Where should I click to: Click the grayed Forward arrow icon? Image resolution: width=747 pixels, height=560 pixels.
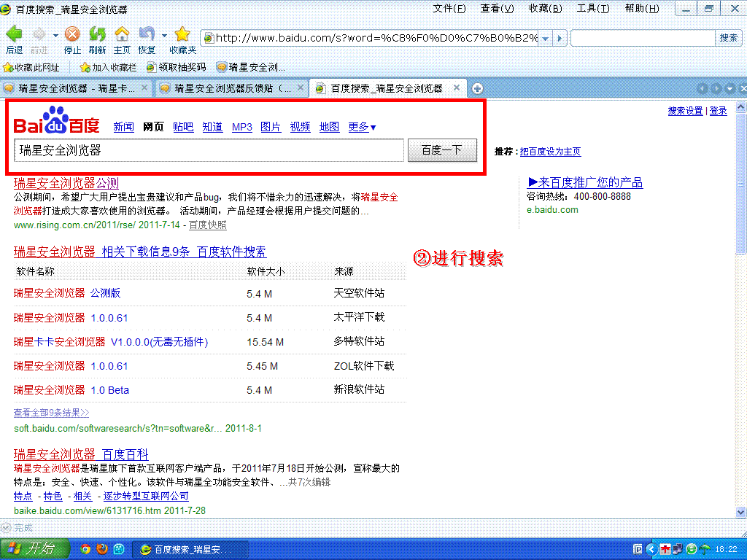[x=39, y=34]
